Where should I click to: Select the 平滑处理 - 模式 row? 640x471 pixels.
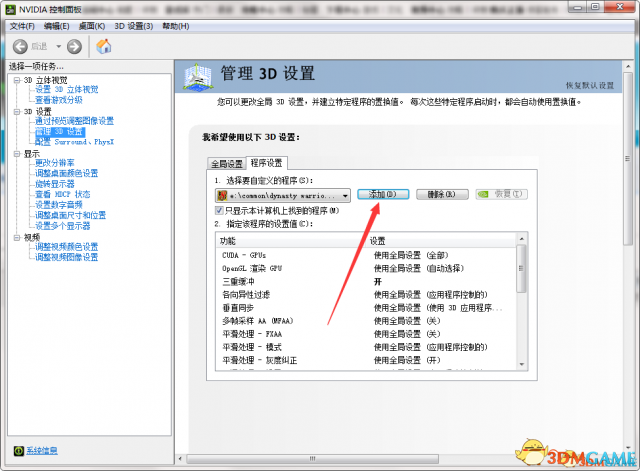(x=366, y=347)
